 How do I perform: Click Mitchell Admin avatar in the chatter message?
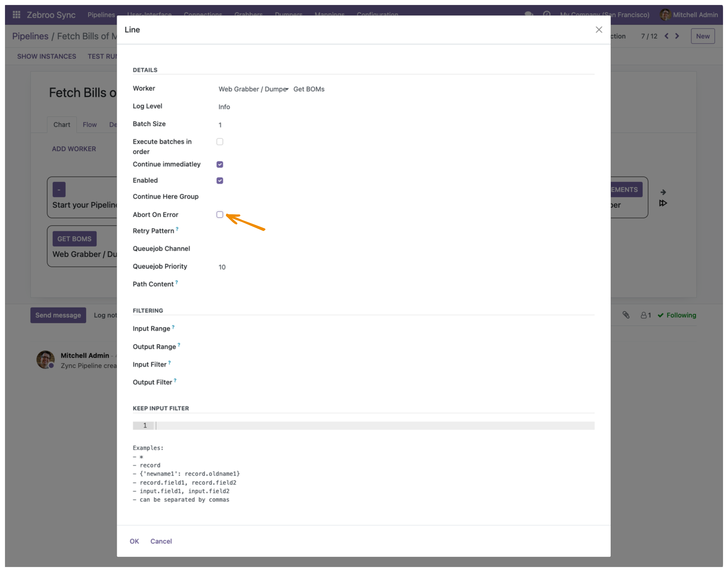click(46, 360)
